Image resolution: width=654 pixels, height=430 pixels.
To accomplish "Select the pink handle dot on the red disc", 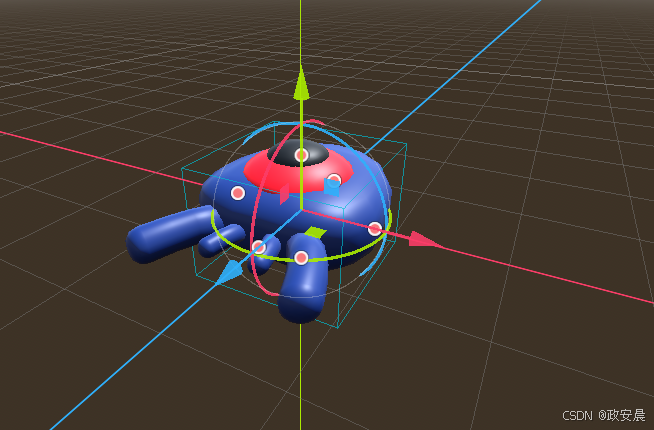I will tap(334, 180).
